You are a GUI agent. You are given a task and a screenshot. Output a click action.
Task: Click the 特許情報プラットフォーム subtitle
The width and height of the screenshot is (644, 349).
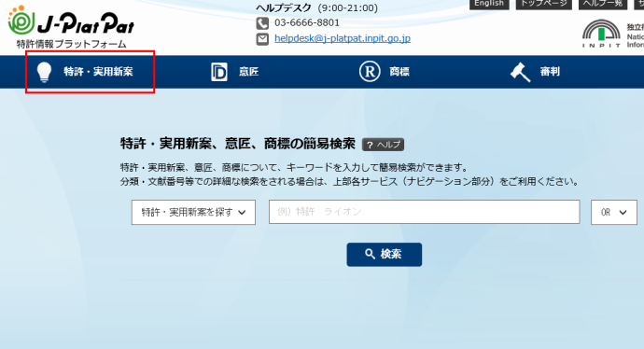[x=72, y=44]
